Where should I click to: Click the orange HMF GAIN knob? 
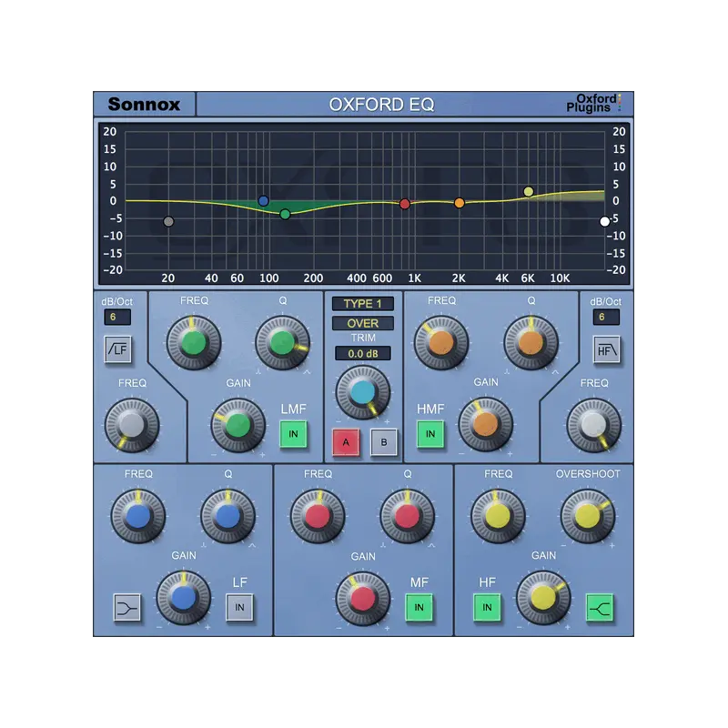[486, 424]
